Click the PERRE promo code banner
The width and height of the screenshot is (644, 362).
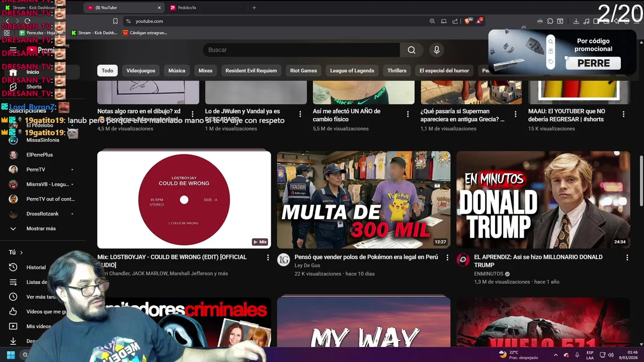[562, 52]
